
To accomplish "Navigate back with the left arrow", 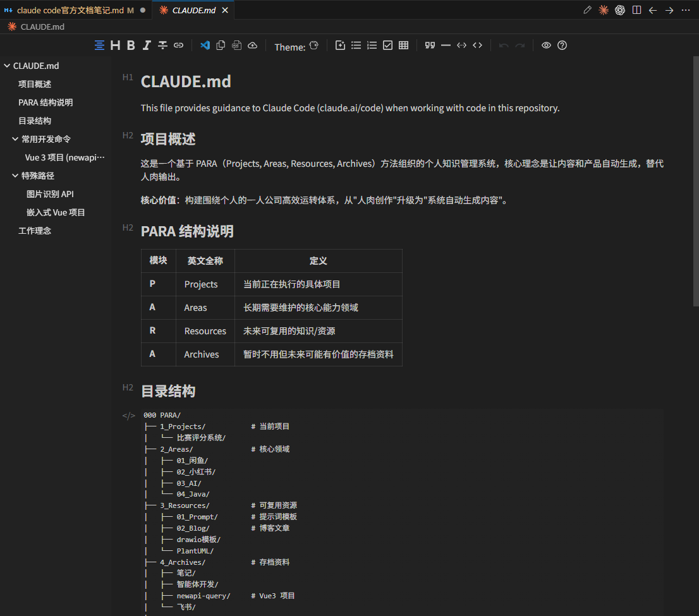I will click(x=653, y=10).
